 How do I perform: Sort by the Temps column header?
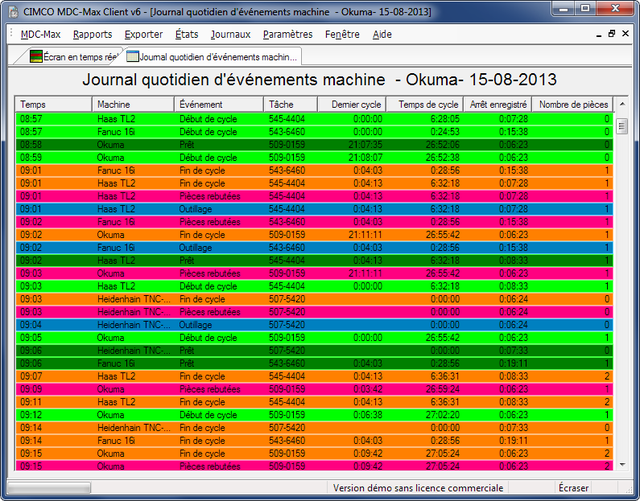tap(53, 105)
